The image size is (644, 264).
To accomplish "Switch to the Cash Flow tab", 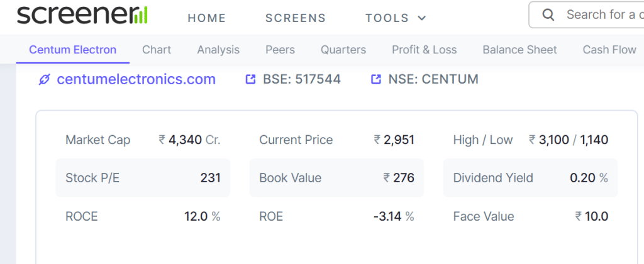I will click(609, 50).
